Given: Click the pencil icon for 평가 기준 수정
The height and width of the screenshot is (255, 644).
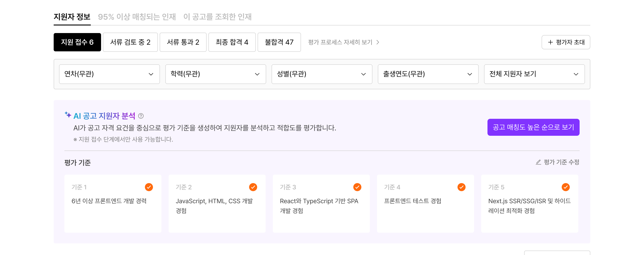Looking at the screenshot, I should pos(538,162).
